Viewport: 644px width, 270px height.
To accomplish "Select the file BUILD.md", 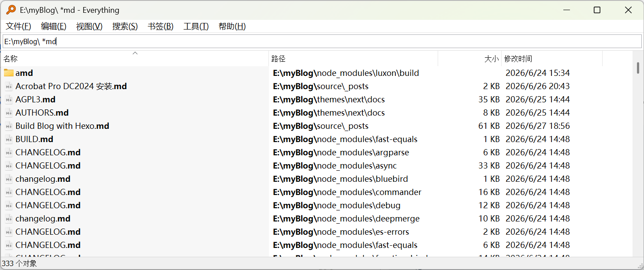I will click(34, 139).
